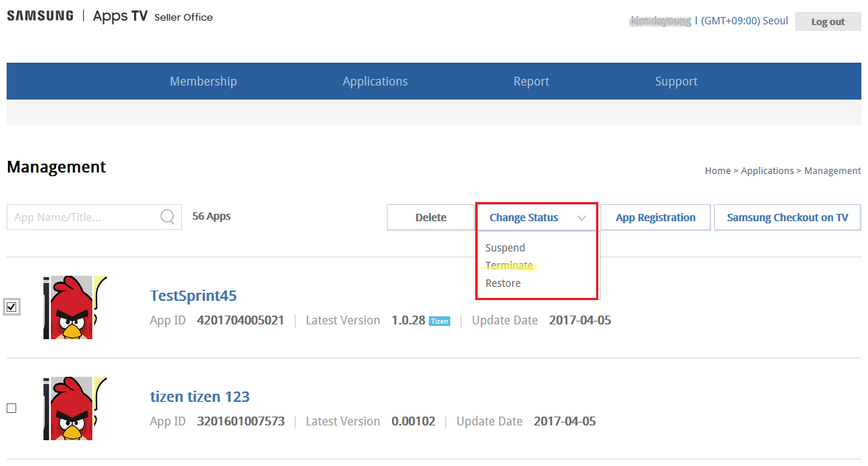The width and height of the screenshot is (868, 466).
Task: Click the App Registration button
Action: click(656, 218)
